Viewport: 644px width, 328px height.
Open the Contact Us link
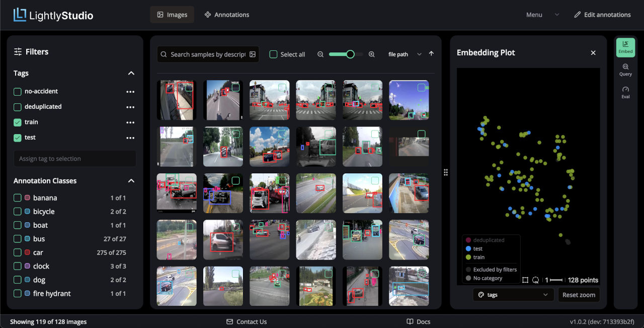click(x=247, y=321)
